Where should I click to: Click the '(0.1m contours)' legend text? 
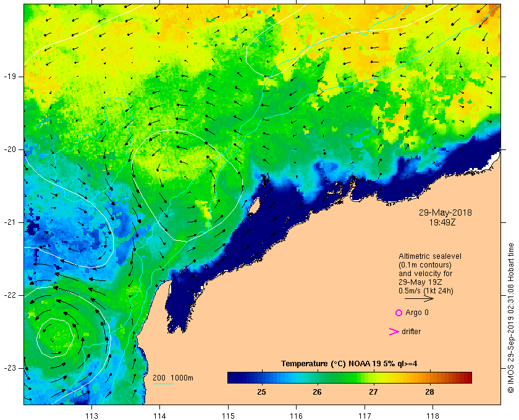pyautogui.click(x=425, y=265)
